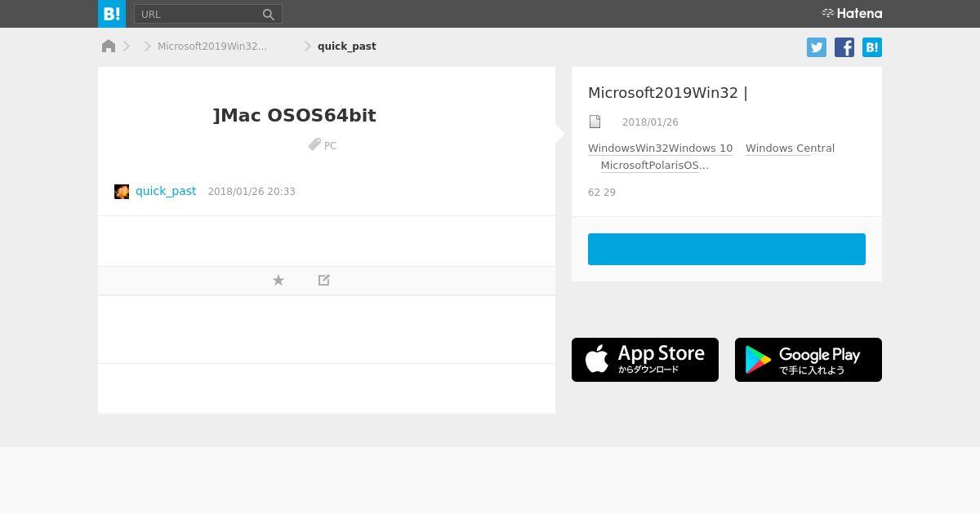Click the tag icon beside PC
The height and width of the screenshot is (514, 980).
coord(314,144)
